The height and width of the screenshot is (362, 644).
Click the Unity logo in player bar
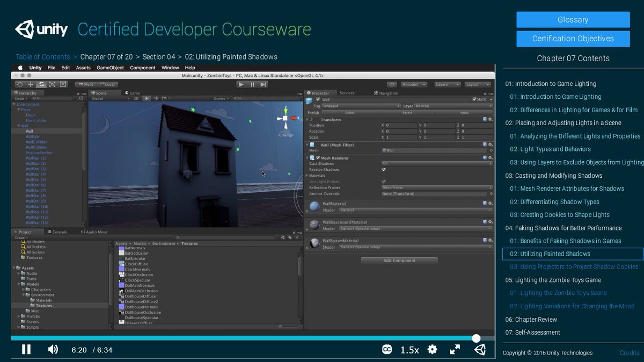pyautogui.click(x=479, y=350)
